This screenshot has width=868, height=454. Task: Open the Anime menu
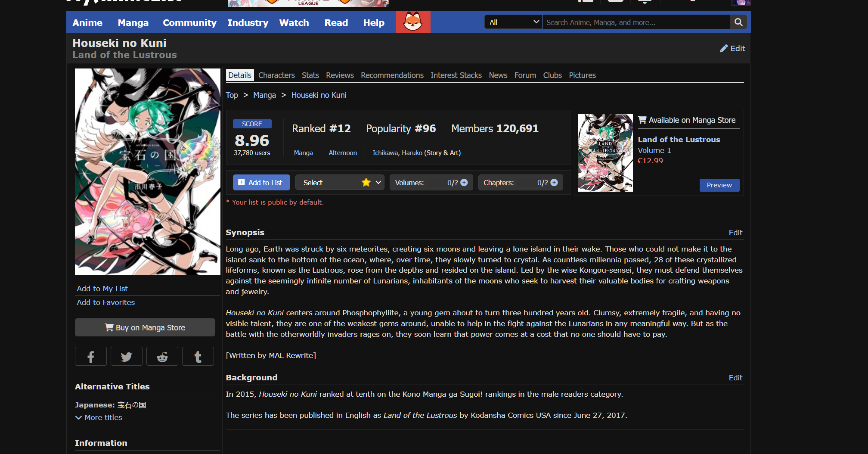pyautogui.click(x=87, y=23)
